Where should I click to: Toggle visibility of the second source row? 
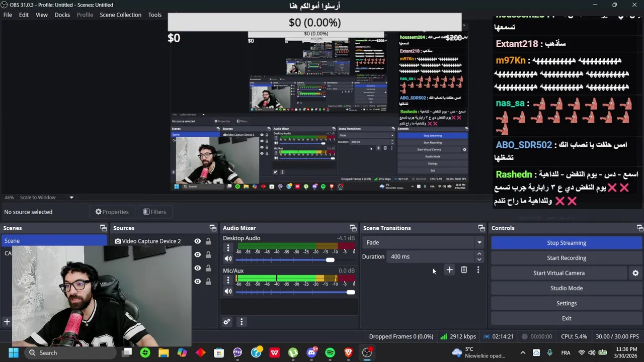[x=198, y=255]
